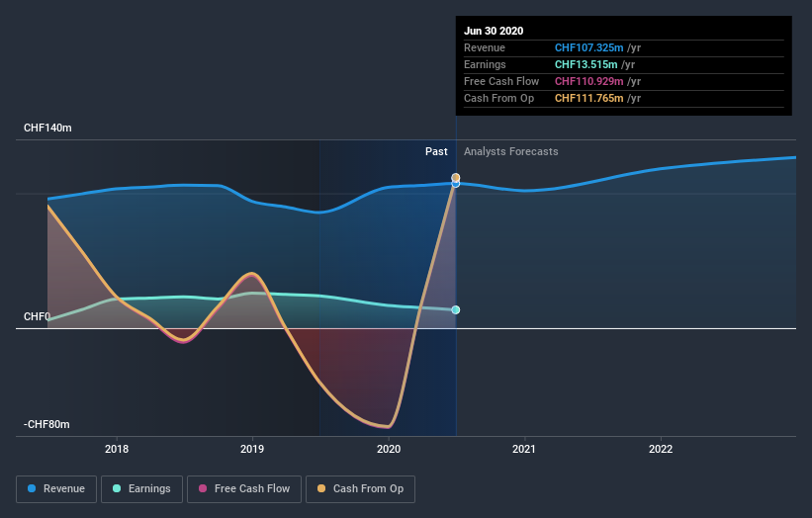The width and height of the screenshot is (812, 518).
Task: Click Cash From Op value CHF111.765m
Action: pyautogui.click(x=588, y=98)
